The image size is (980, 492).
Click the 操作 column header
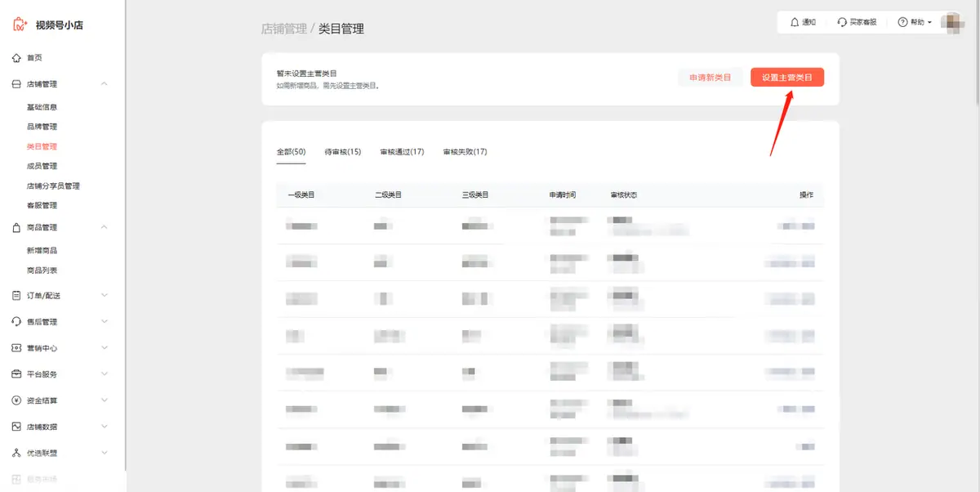806,195
